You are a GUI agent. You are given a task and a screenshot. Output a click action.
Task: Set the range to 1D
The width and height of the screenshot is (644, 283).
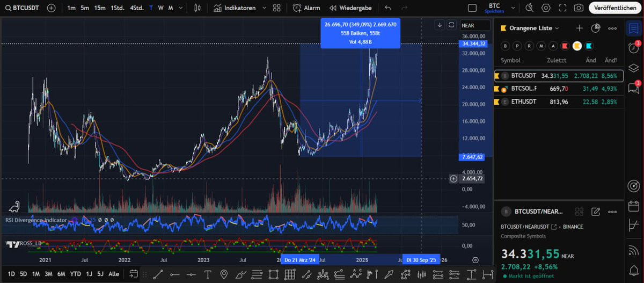point(11,274)
